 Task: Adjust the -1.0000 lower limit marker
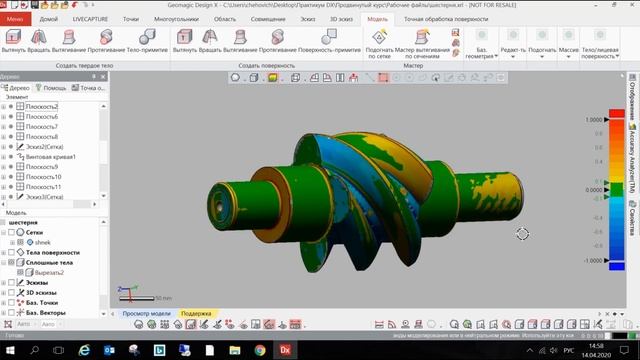pos(607,260)
